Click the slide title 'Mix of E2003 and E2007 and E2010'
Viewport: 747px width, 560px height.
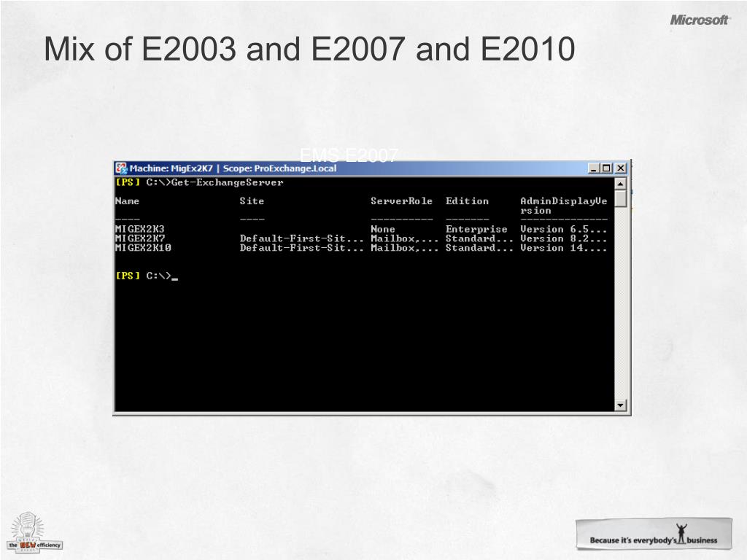pyautogui.click(x=309, y=49)
